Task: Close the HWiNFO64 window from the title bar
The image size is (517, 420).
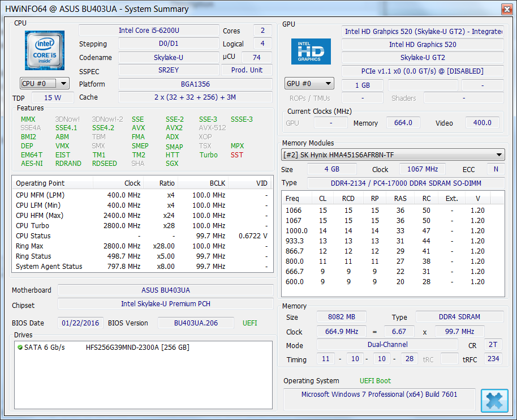Action: click(506, 9)
